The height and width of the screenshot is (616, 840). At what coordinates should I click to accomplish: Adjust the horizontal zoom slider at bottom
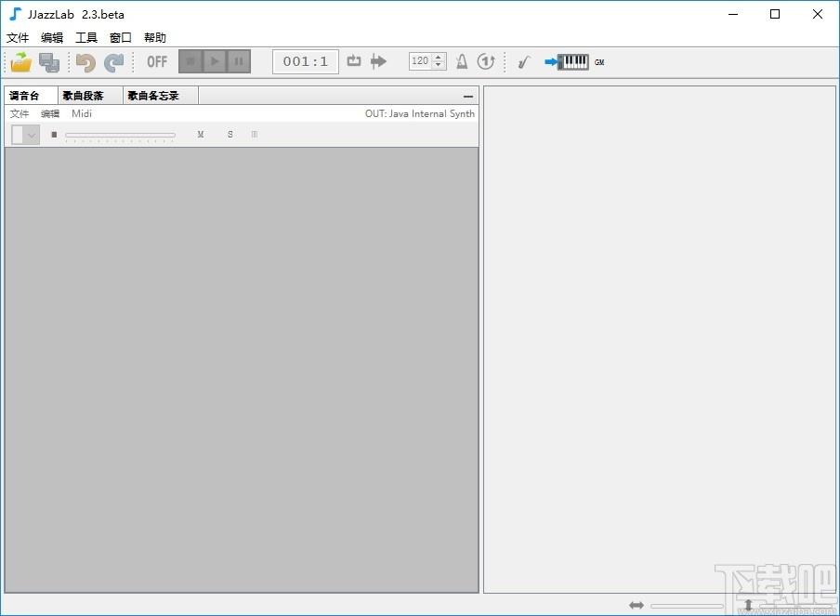point(687,606)
